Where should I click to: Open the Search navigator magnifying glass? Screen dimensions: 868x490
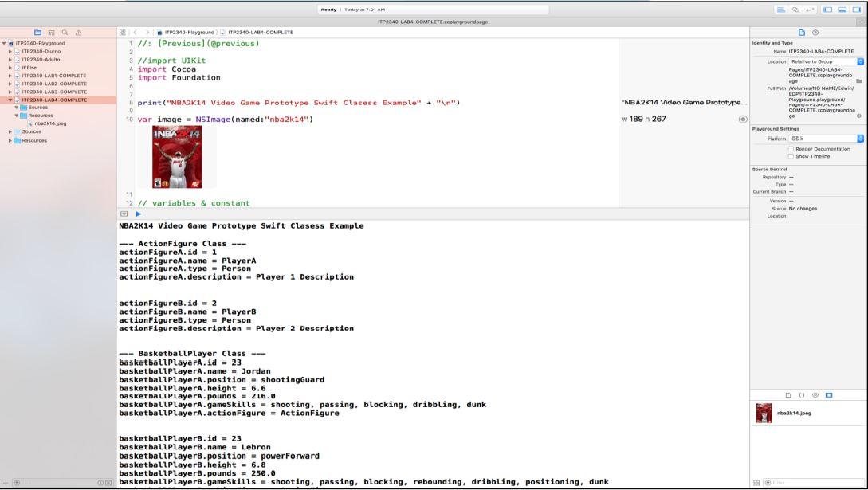coord(66,33)
